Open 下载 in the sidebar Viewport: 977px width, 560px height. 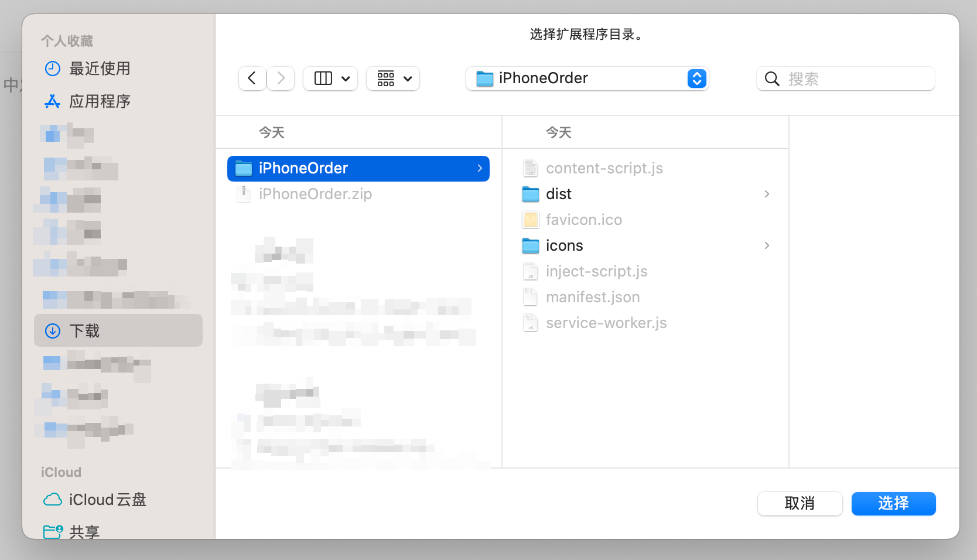click(118, 331)
